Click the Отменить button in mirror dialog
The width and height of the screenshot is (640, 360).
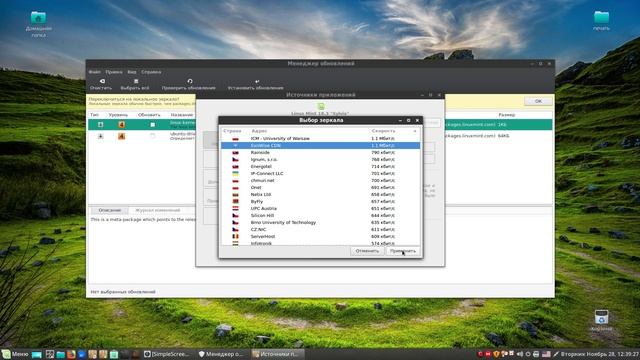tap(367, 251)
